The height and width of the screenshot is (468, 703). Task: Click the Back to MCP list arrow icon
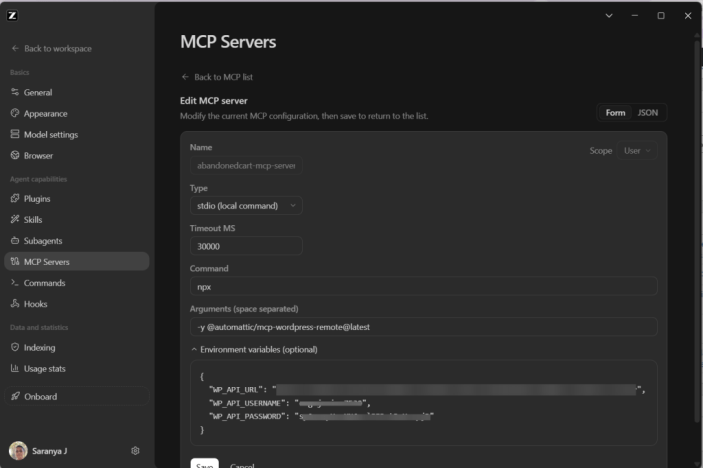(185, 77)
